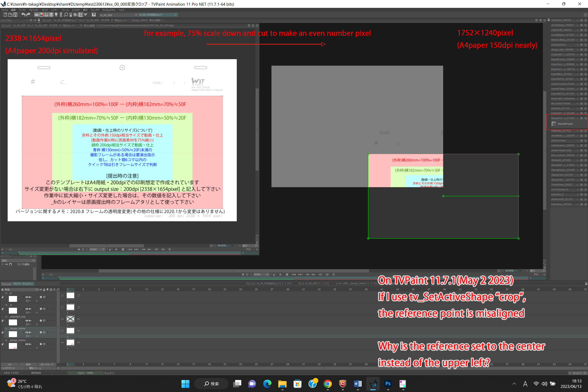Click the ResizeProject button
The width and height of the screenshot is (588, 392).
tap(565, 124)
